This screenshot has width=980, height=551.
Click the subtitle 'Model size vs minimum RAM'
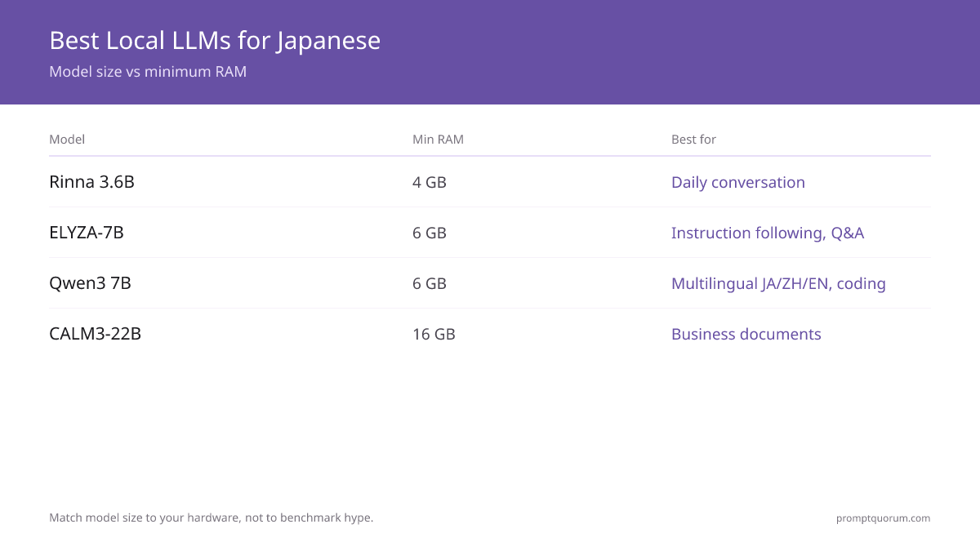click(x=148, y=72)
